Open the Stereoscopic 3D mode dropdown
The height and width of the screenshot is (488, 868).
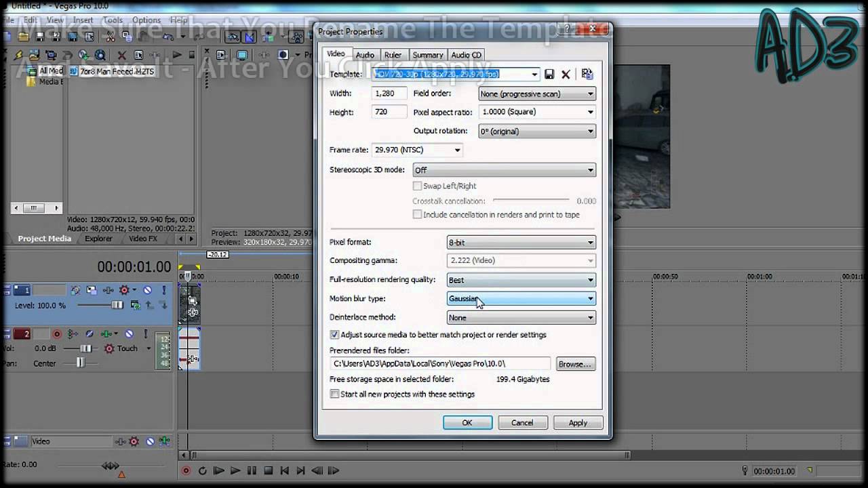tap(504, 170)
